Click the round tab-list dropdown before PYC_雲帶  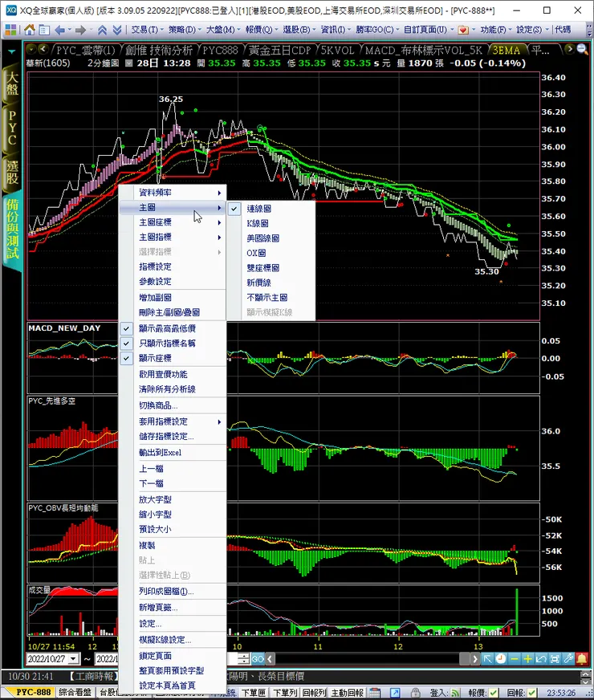[31, 49]
